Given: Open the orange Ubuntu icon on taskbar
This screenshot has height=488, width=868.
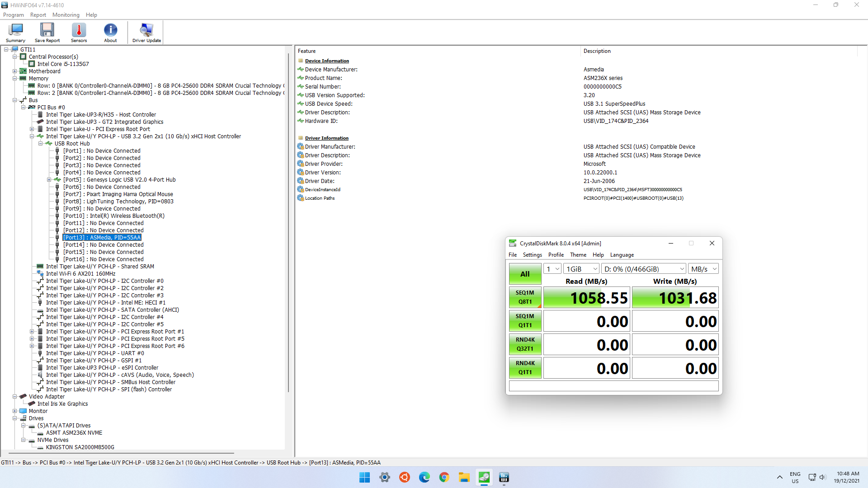Looking at the screenshot, I should 404,477.
